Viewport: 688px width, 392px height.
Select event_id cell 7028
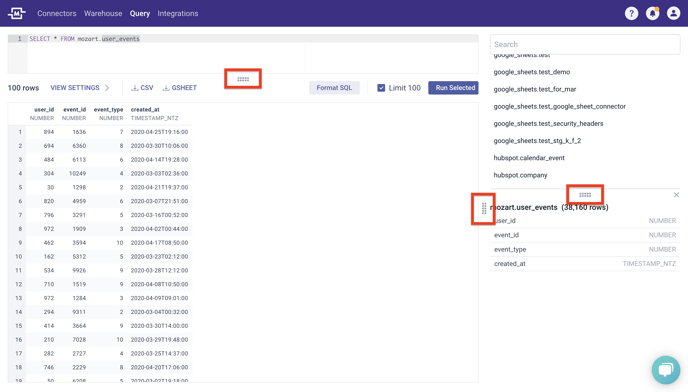[79, 340]
